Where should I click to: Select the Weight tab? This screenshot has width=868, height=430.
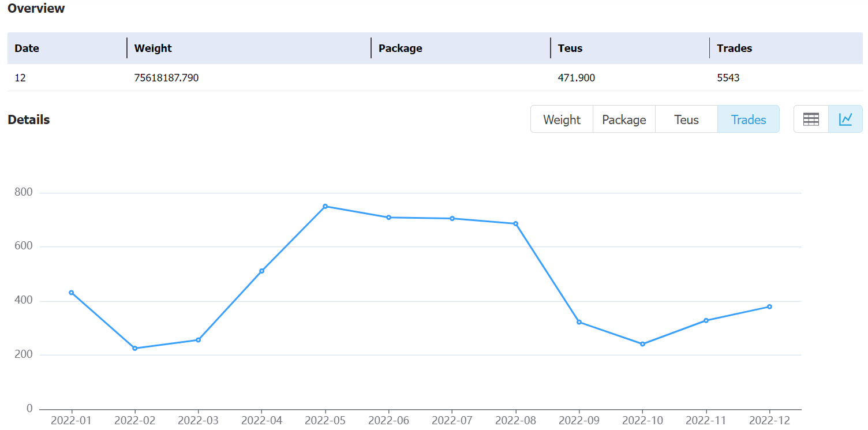coord(562,119)
